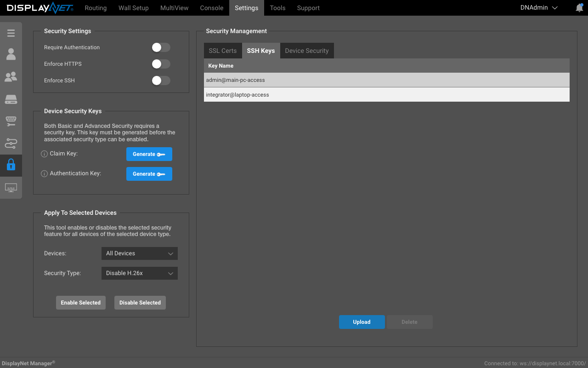This screenshot has width=588, height=368.
Task: Open the Support menu
Action: 308,8
